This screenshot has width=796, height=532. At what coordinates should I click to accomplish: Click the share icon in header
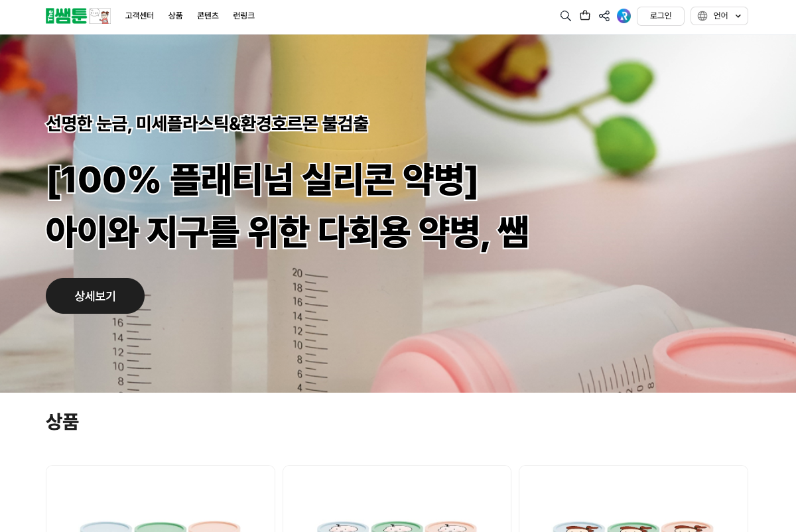pyautogui.click(x=604, y=16)
